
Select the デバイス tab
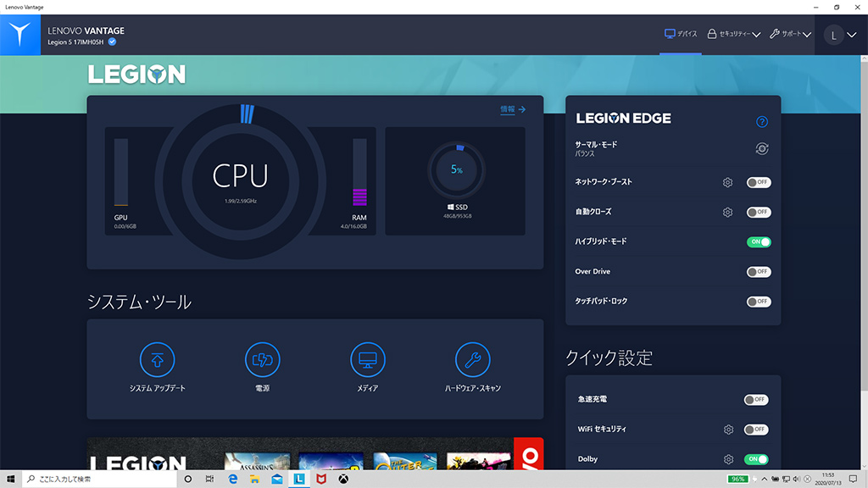(681, 34)
